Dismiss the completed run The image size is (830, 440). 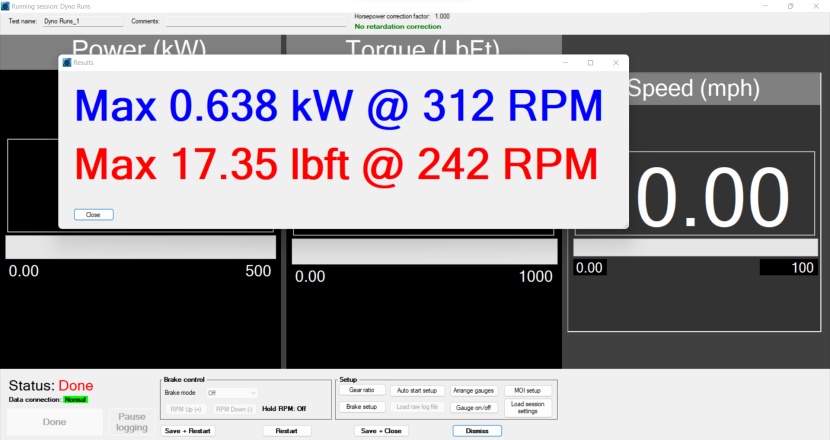[x=477, y=431]
